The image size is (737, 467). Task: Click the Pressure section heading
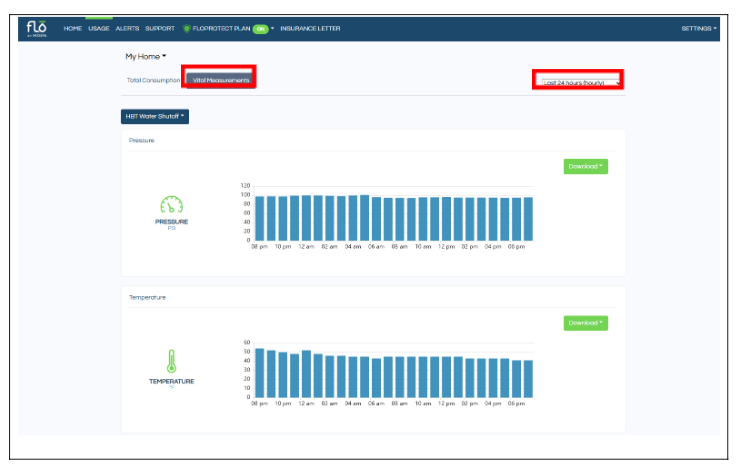click(x=141, y=140)
